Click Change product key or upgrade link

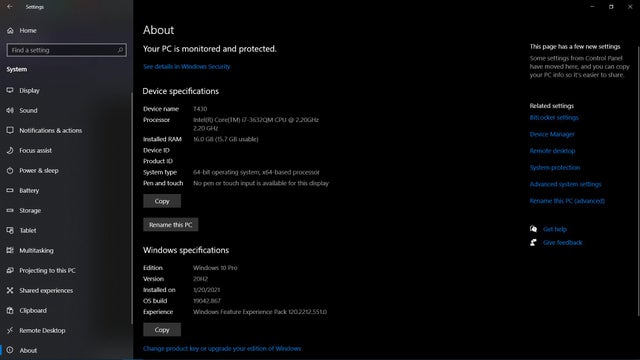pyautogui.click(x=222, y=349)
